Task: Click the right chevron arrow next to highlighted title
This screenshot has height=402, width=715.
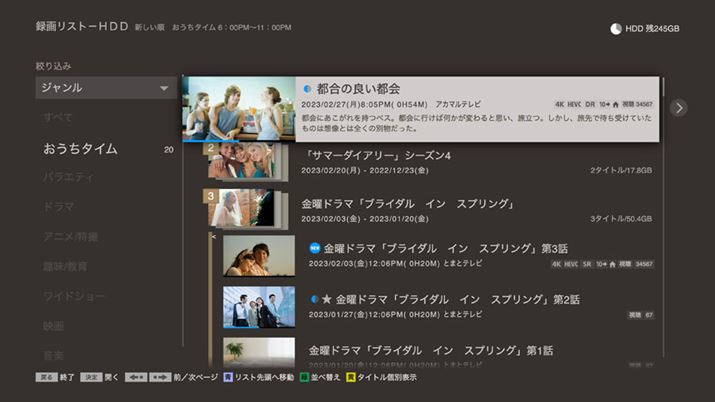Action: [679, 108]
